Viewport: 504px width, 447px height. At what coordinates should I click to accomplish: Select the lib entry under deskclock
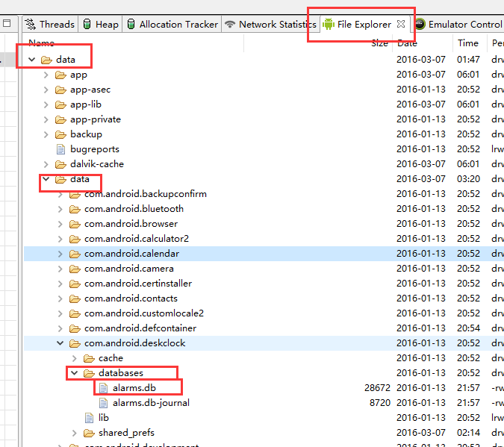click(104, 418)
